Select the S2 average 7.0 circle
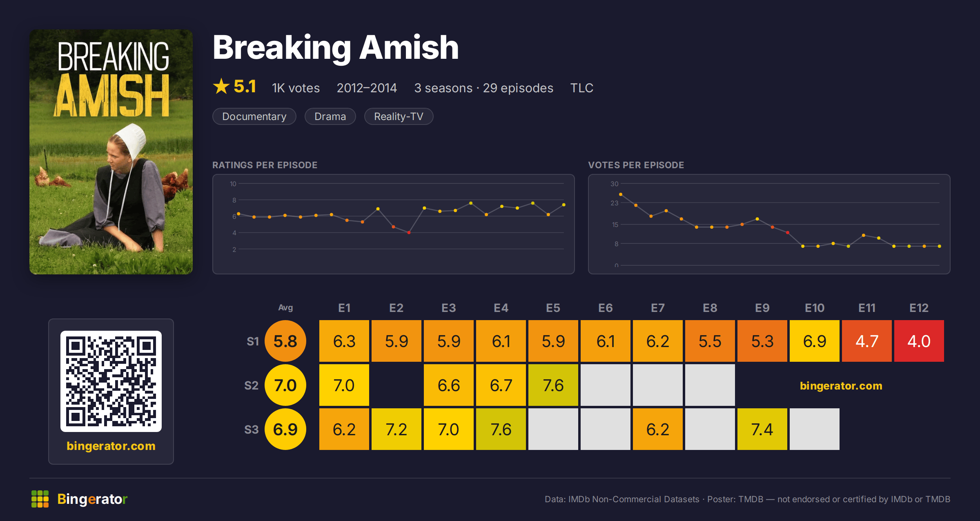 pos(285,385)
